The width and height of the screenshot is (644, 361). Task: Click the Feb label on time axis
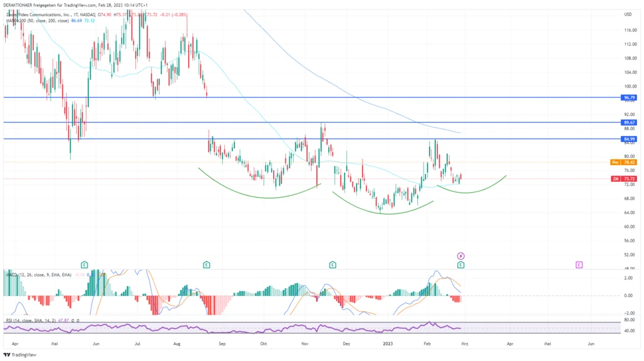coord(427,344)
